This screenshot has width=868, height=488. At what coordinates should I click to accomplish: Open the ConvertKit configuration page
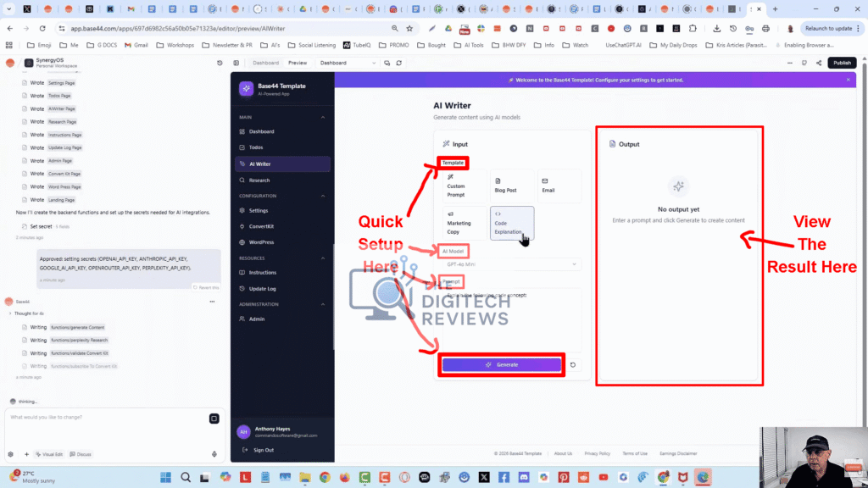click(x=271, y=225)
